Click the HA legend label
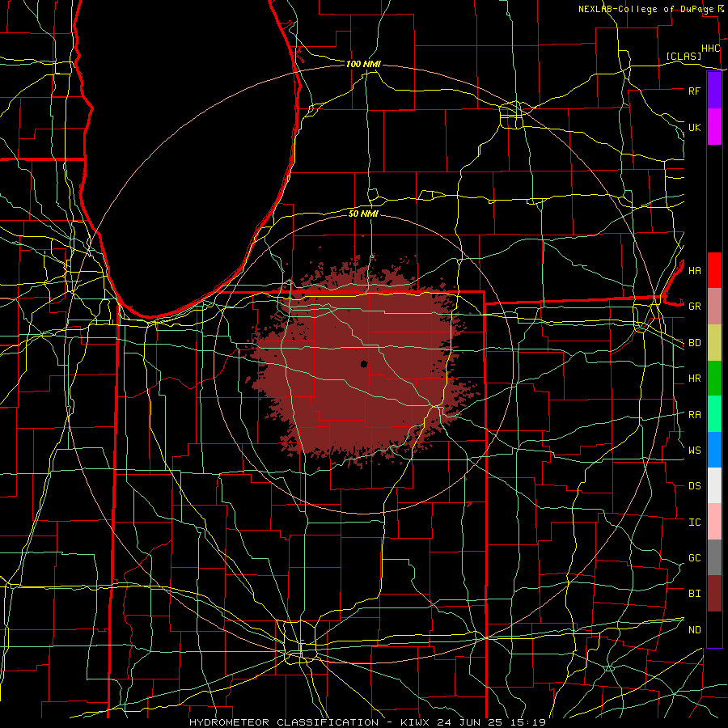The height and width of the screenshot is (728, 728). (x=694, y=271)
